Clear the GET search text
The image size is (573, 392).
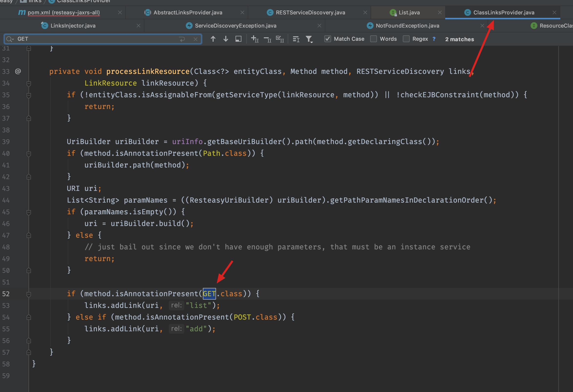point(195,39)
